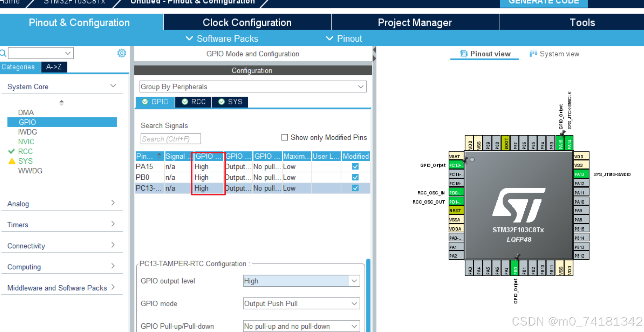Select the green PB0 pin on the chip
644x332 pixels.
pos(515,268)
